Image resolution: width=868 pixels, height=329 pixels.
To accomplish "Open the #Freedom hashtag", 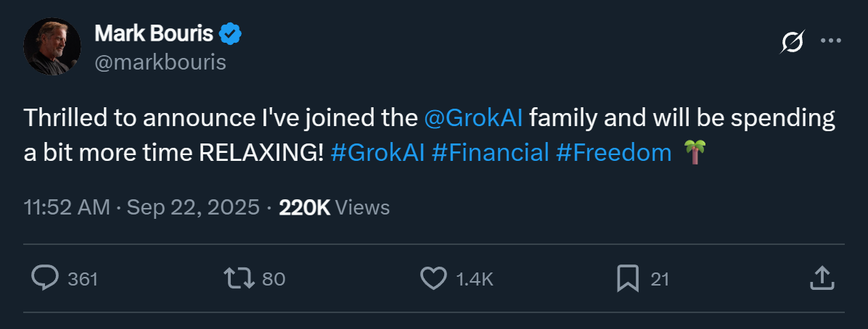I will coord(614,153).
